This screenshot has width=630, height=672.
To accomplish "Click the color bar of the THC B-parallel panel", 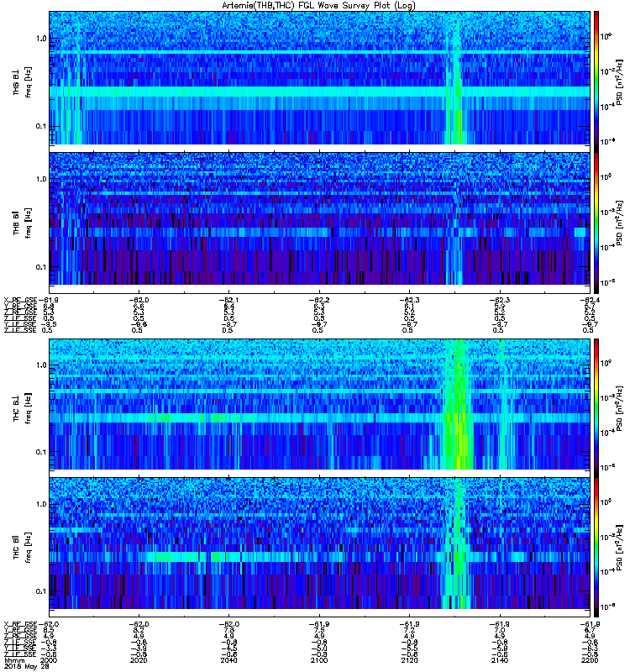I will (596, 548).
